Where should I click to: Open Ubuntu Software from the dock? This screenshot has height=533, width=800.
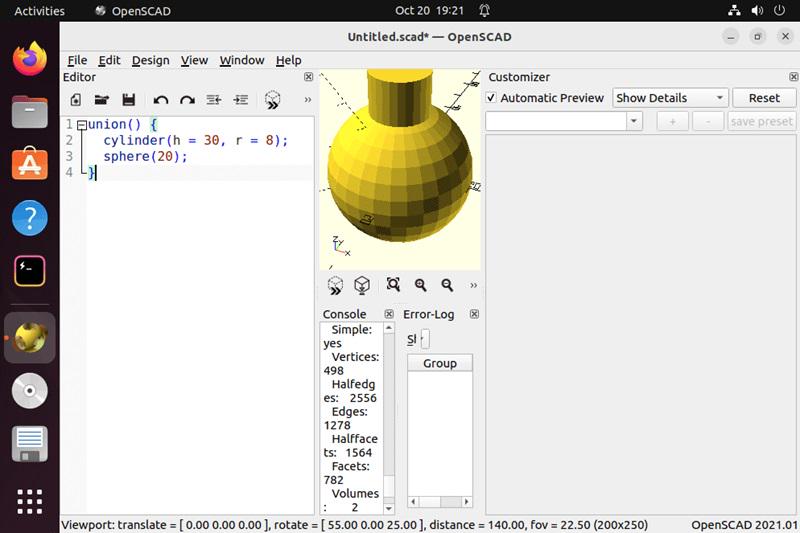(x=30, y=164)
